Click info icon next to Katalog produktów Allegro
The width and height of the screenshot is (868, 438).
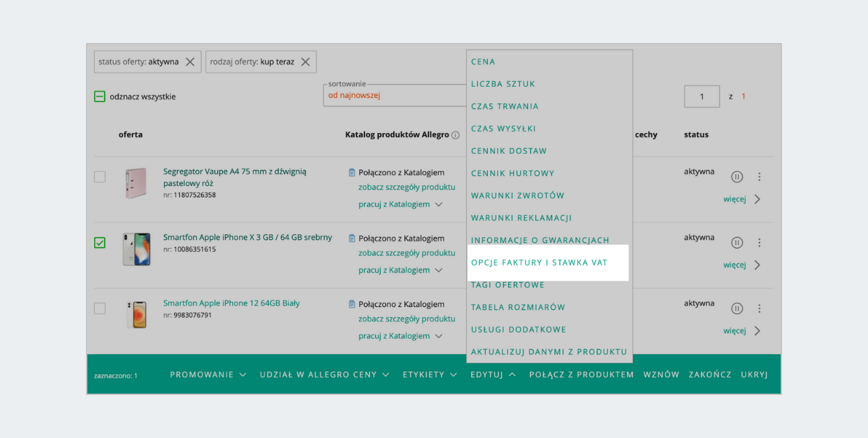point(455,135)
